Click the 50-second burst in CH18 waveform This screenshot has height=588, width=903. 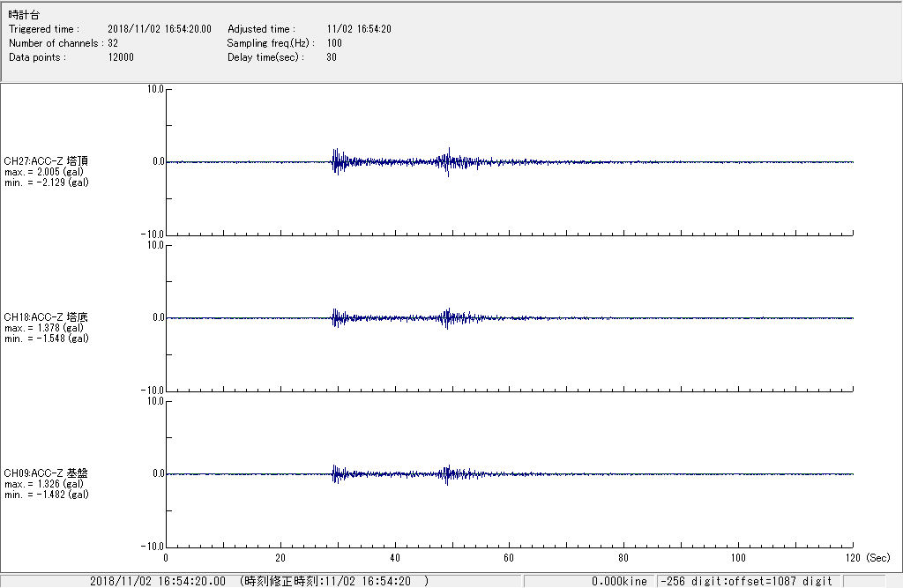pos(449,317)
